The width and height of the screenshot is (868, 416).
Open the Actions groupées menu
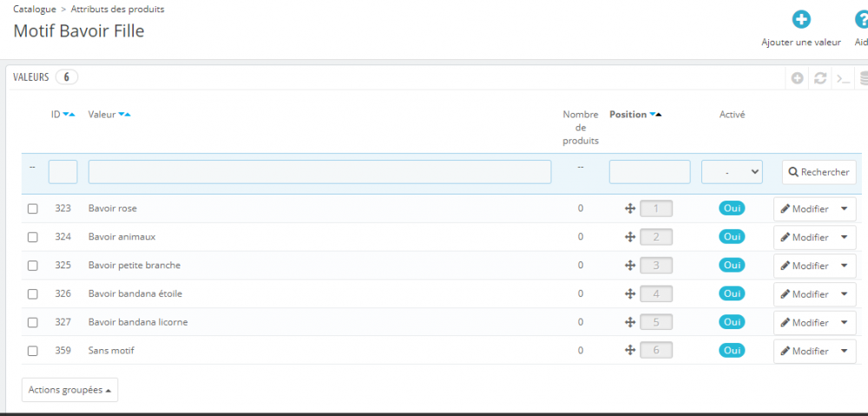[x=69, y=390]
